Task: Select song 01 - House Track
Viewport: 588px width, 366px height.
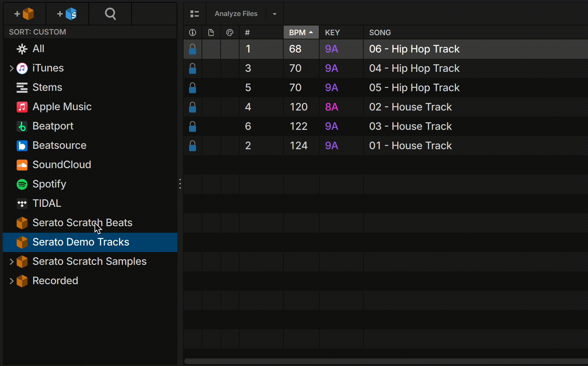Action: 410,146
